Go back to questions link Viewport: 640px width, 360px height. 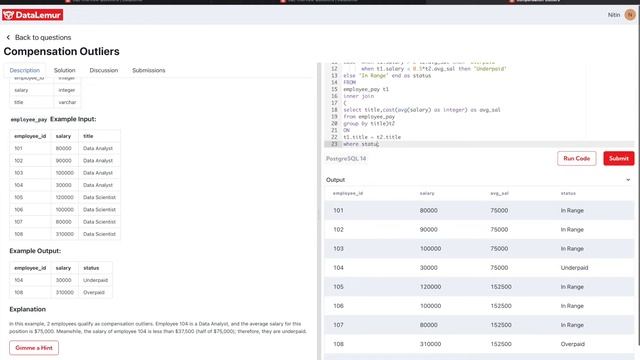click(43, 38)
